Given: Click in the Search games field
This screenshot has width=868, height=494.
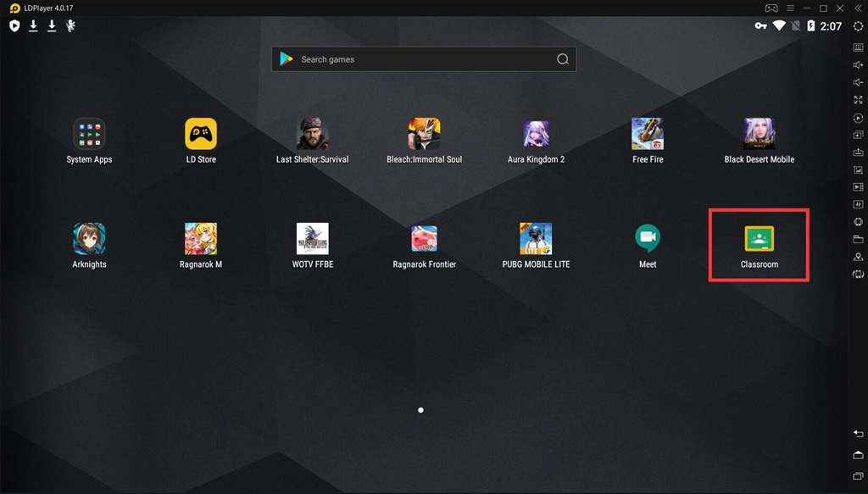Looking at the screenshot, I should pyautogui.click(x=424, y=59).
